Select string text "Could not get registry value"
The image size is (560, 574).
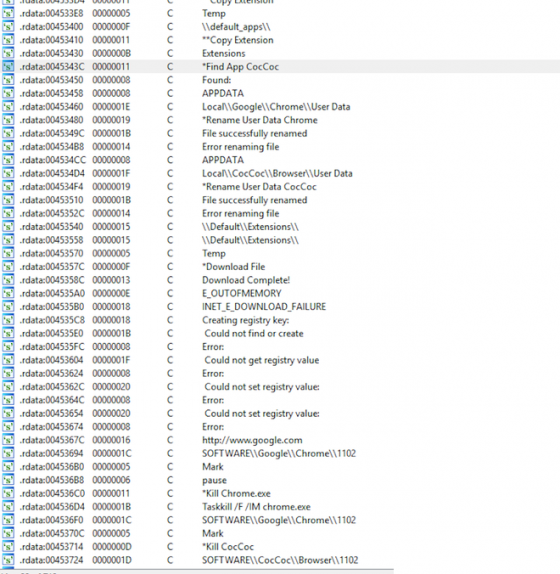[x=262, y=360]
